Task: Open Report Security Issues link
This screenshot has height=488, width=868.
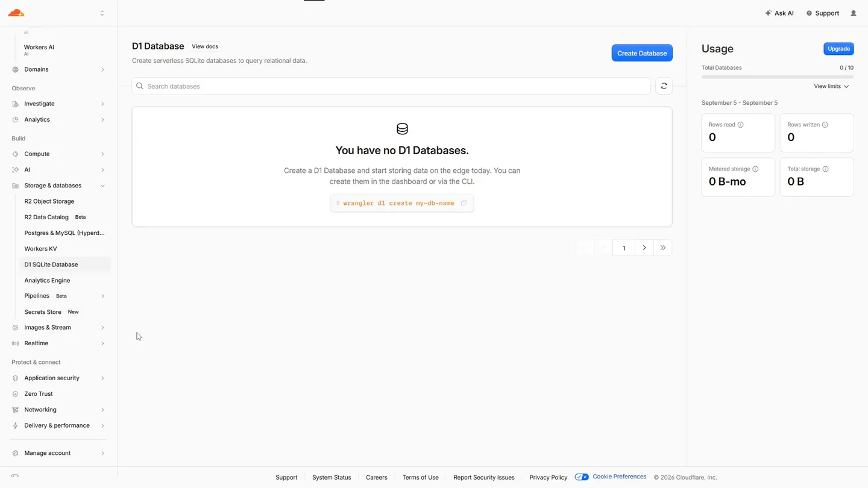Action: [484, 478]
